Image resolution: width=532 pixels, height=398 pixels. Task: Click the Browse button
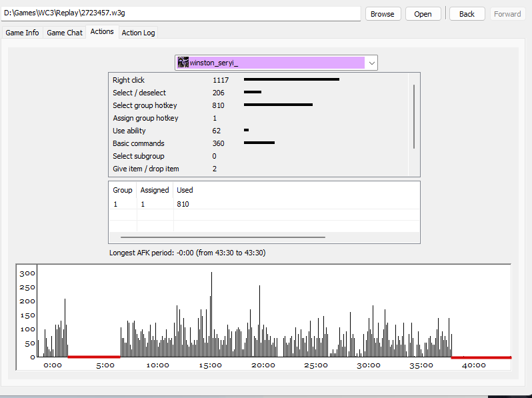(383, 14)
